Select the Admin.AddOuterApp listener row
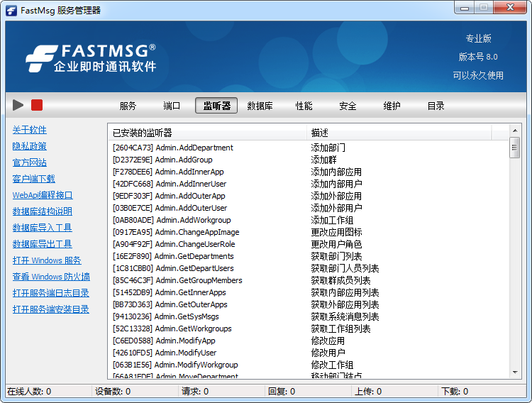The height and width of the screenshot is (403, 532). [308, 196]
